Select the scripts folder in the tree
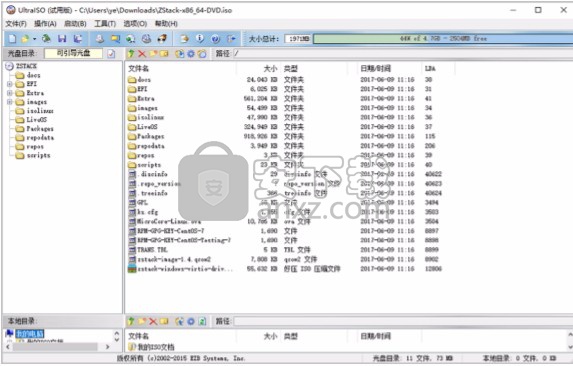 [x=38, y=155]
